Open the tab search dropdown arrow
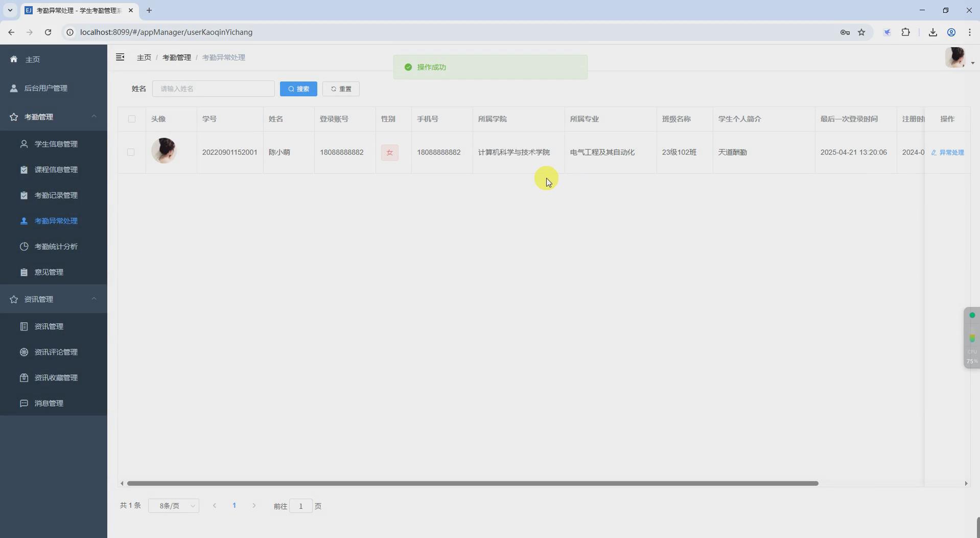 click(x=10, y=10)
